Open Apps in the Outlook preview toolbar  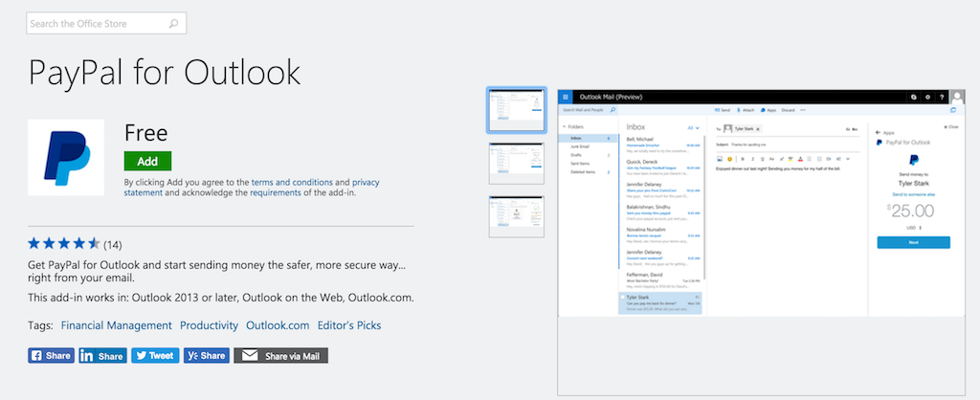click(768, 110)
